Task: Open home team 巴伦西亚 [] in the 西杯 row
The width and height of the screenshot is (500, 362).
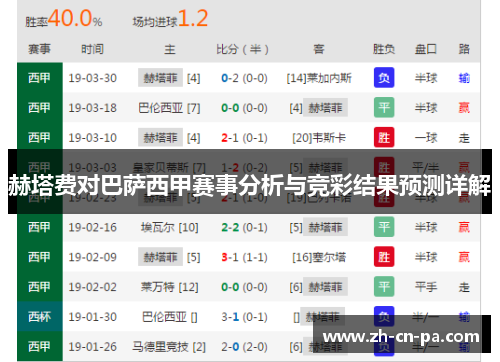Action: 169,317
